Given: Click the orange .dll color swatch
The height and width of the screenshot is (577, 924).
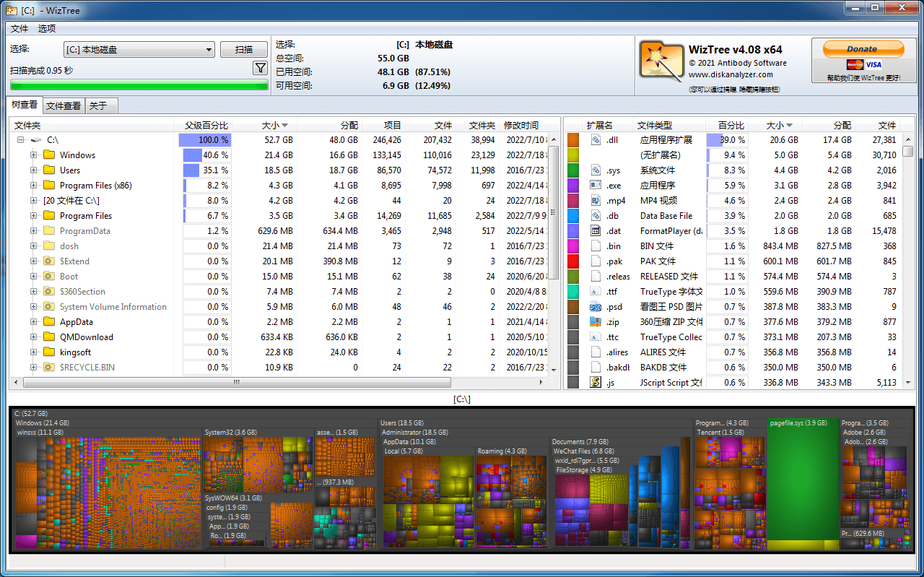Looking at the screenshot, I should 573,140.
